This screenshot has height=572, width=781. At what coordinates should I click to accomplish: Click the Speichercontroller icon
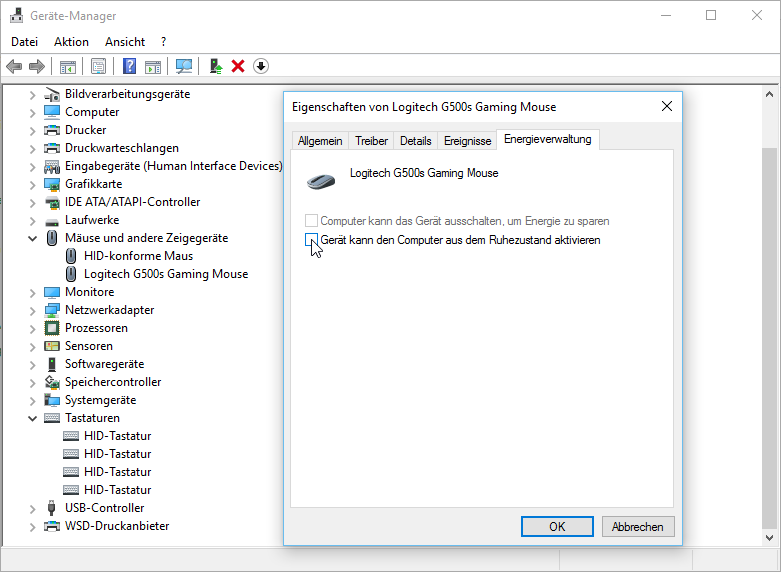pyautogui.click(x=52, y=382)
